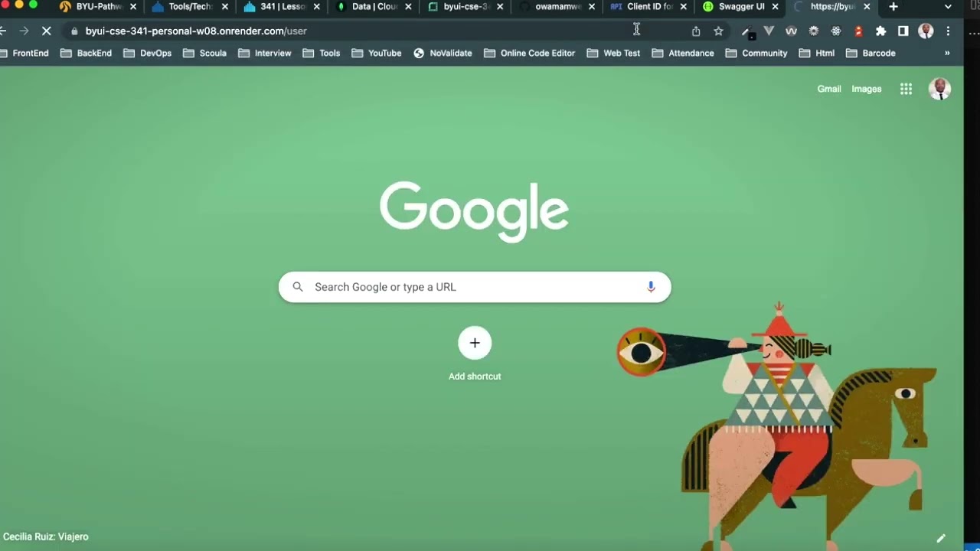This screenshot has width=980, height=551.
Task: View site information lock icon
Action: click(x=74, y=31)
